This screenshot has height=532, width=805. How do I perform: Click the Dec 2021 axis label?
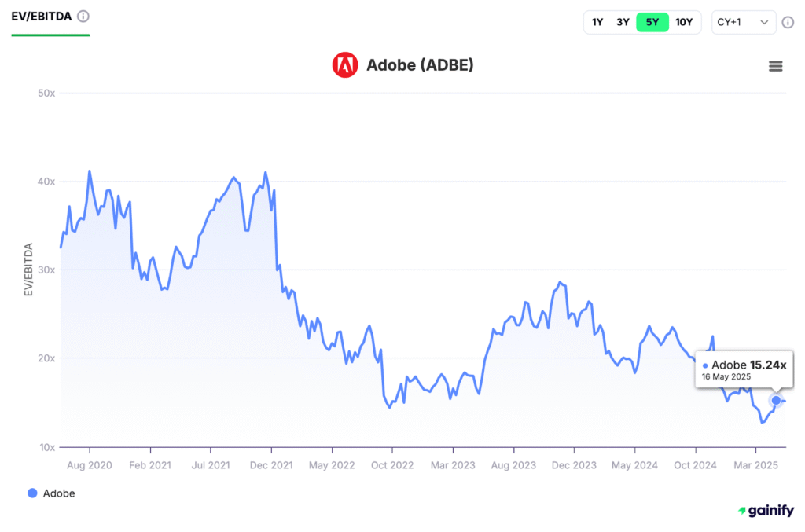coord(271,465)
